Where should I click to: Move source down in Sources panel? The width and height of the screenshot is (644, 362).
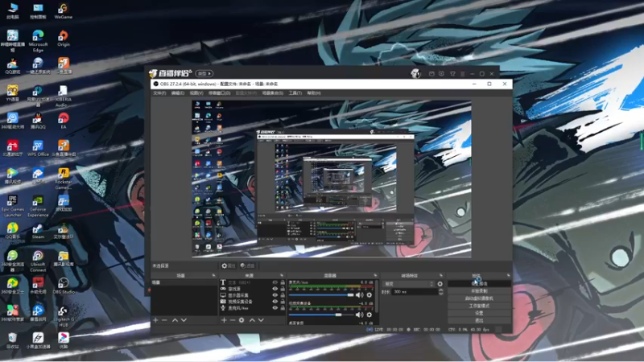click(261, 320)
